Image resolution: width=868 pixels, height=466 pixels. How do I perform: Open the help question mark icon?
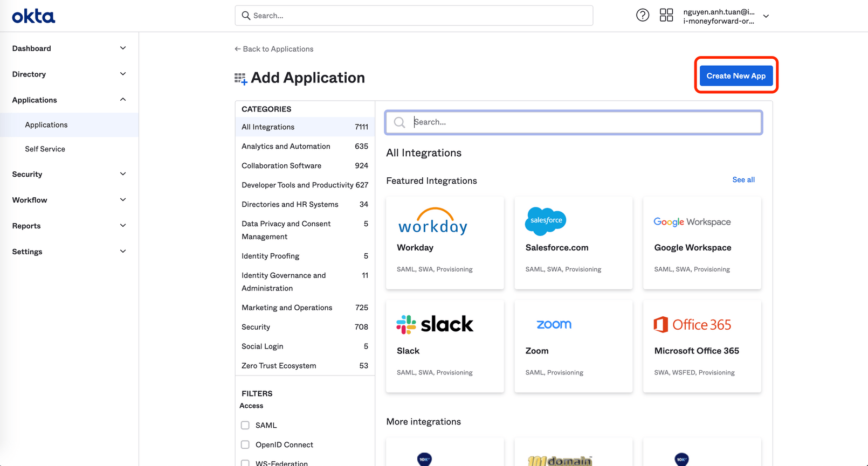point(643,15)
